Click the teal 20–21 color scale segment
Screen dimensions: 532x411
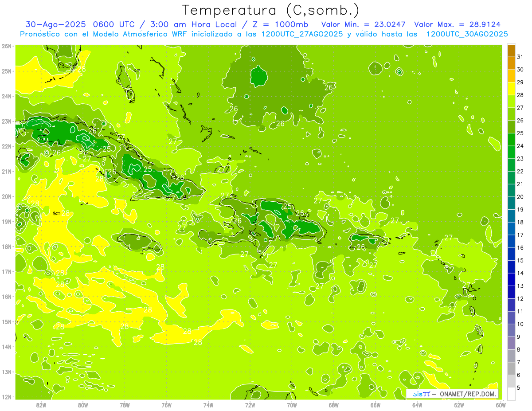(511, 190)
